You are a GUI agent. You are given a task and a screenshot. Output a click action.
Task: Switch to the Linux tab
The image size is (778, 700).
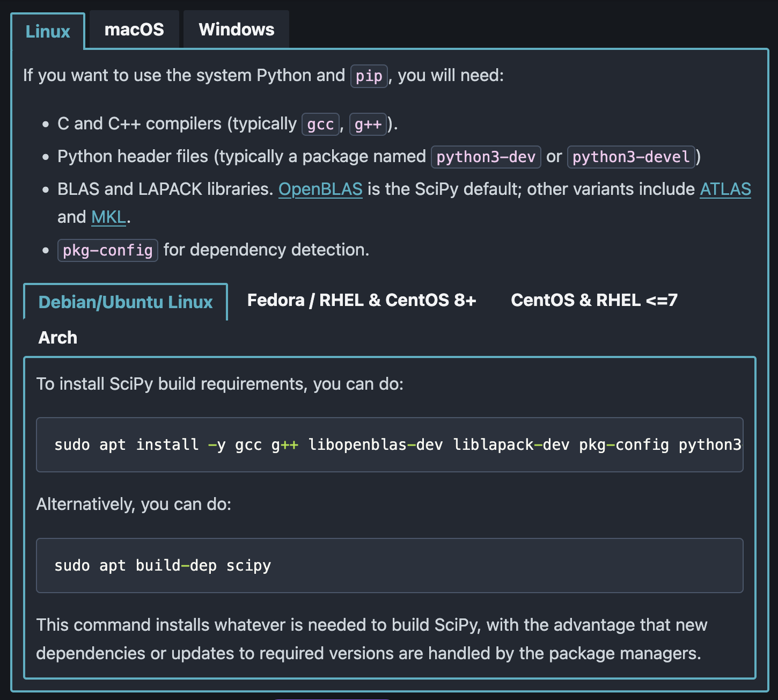pos(48,31)
